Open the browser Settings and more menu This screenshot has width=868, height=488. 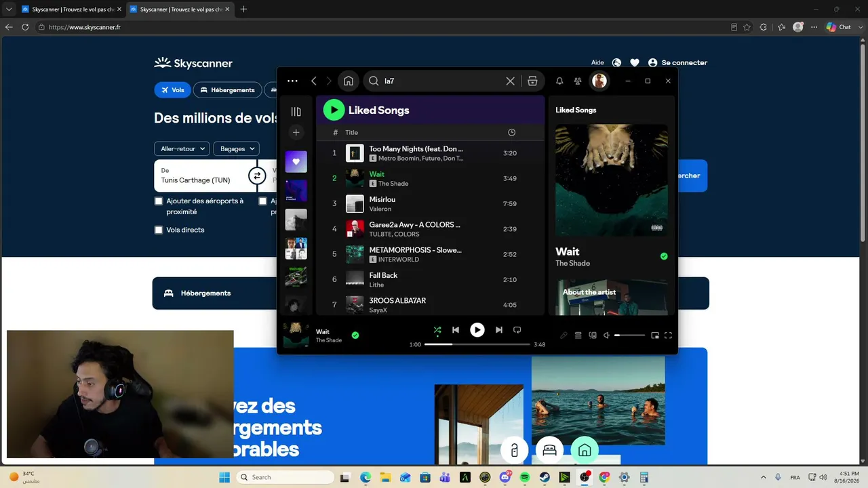coord(814,27)
